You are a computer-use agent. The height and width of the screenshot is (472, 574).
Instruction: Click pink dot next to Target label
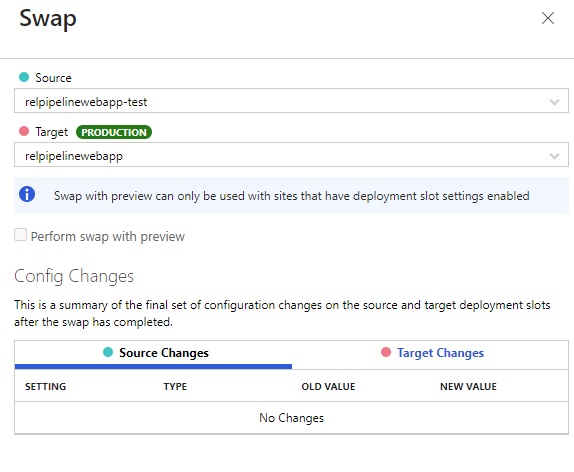coord(24,131)
